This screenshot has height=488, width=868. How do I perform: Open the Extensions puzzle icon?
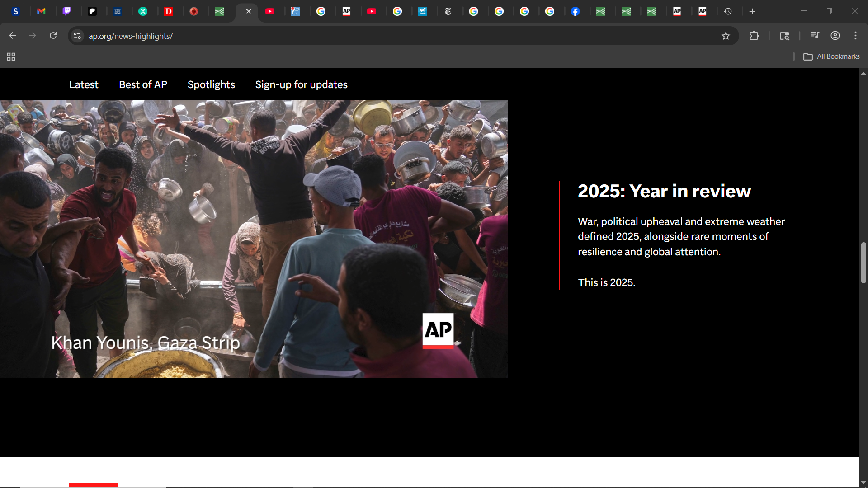pyautogui.click(x=754, y=36)
